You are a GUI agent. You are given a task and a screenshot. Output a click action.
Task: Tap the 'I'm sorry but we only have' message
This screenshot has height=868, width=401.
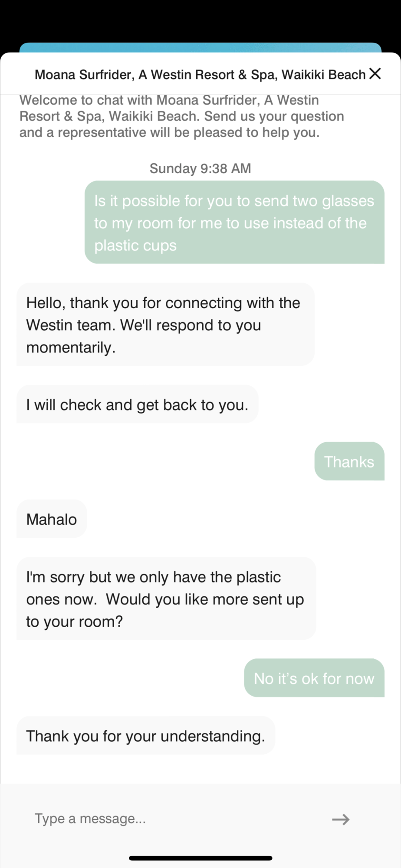tap(166, 599)
